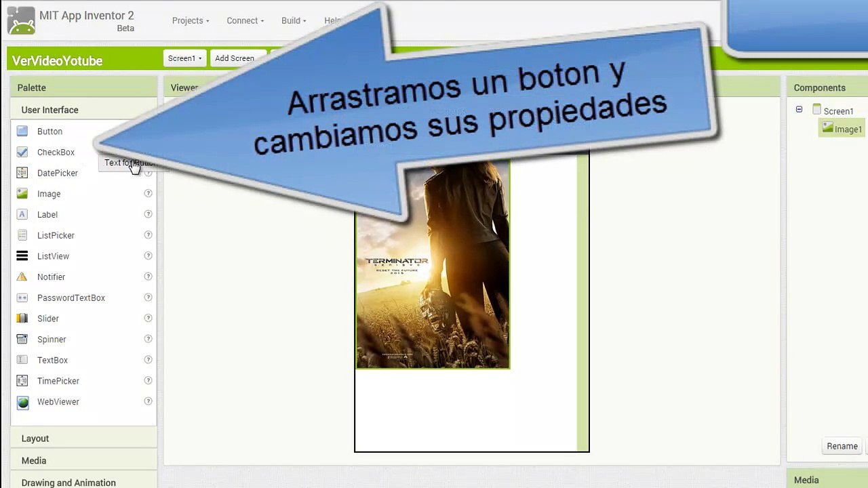The height and width of the screenshot is (488, 868).
Task: Select the TextBox component icon
Action: coord(22,360)
